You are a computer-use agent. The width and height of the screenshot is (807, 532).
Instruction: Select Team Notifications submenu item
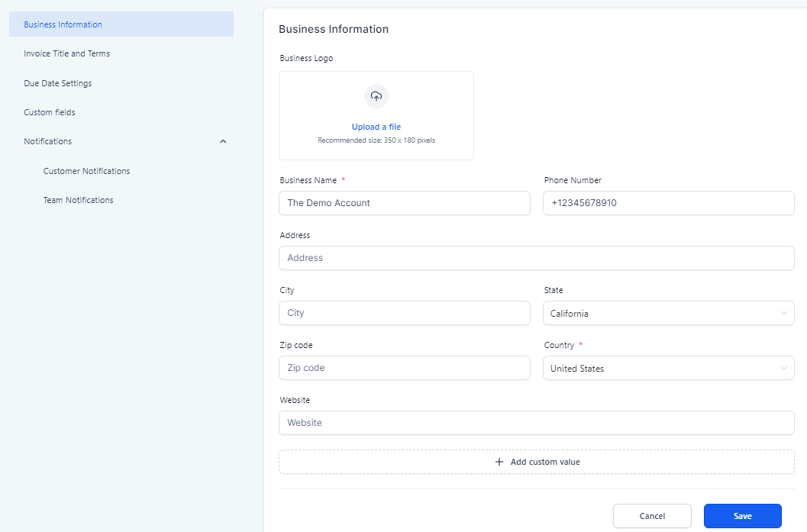78,200
